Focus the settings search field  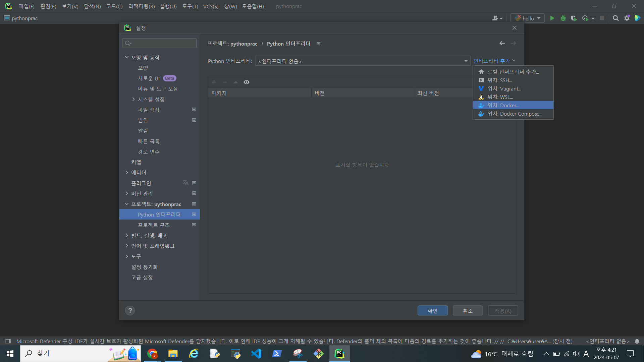160,43
